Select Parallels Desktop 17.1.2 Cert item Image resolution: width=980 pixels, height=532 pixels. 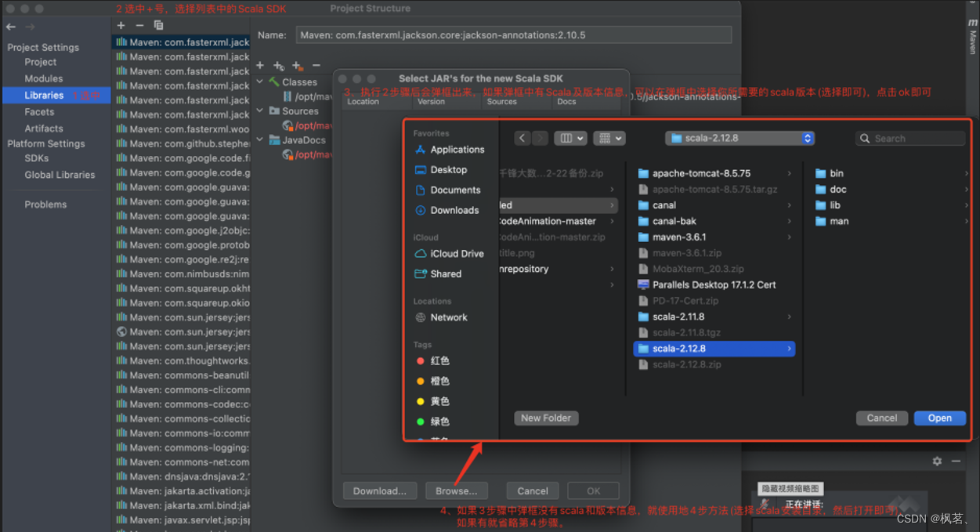pyautogui.click(x=714, y=285)
